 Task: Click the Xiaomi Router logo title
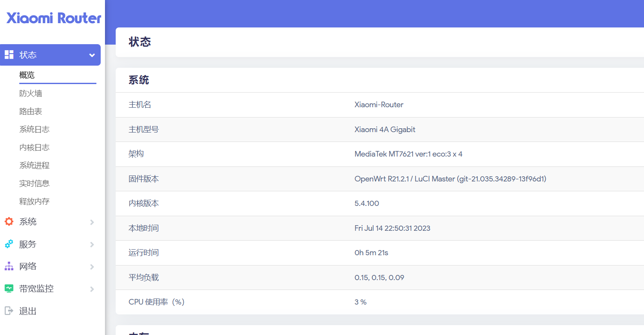(x=54, y=18)
